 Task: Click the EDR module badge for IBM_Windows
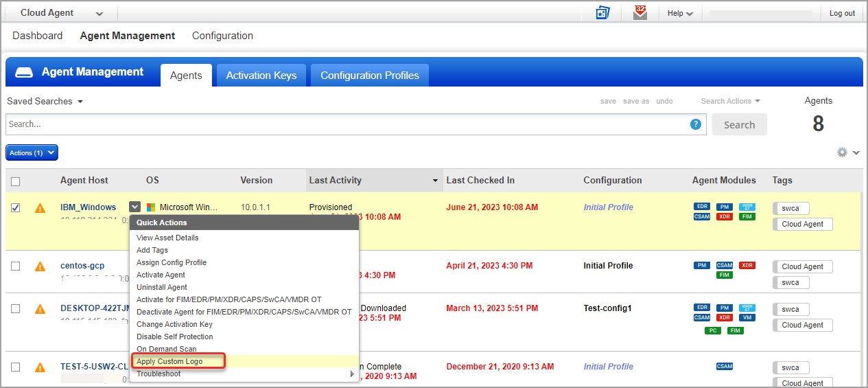(702, 207)
